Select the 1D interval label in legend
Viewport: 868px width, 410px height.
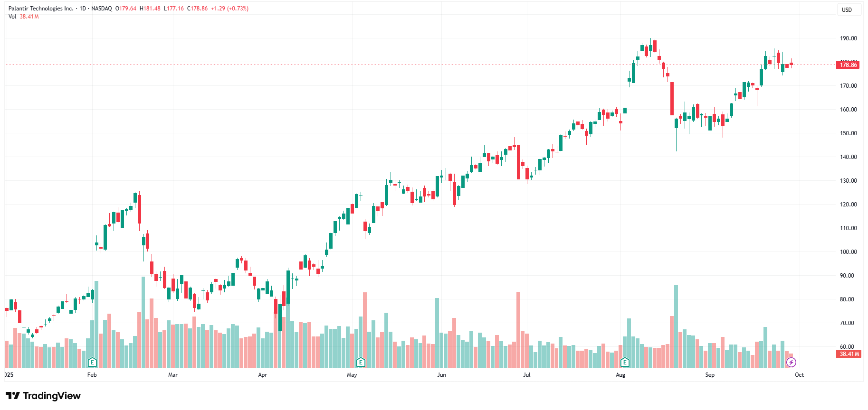tap(83, 9)
